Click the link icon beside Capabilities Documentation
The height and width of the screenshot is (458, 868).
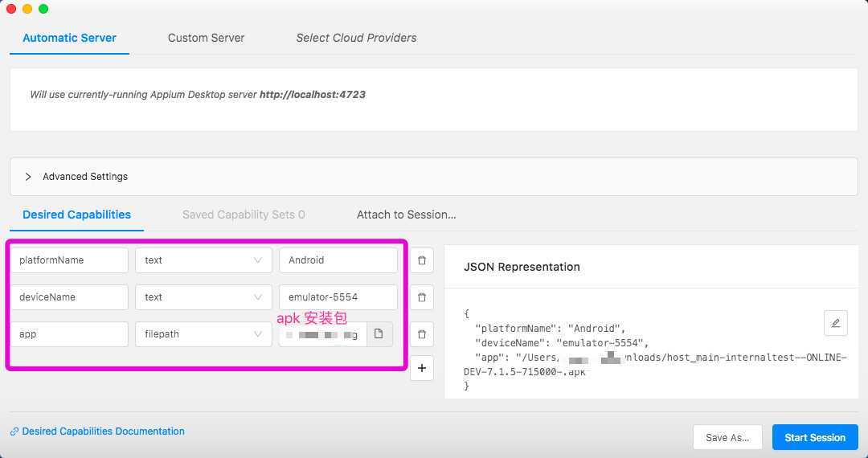click(x=14, y=431)
